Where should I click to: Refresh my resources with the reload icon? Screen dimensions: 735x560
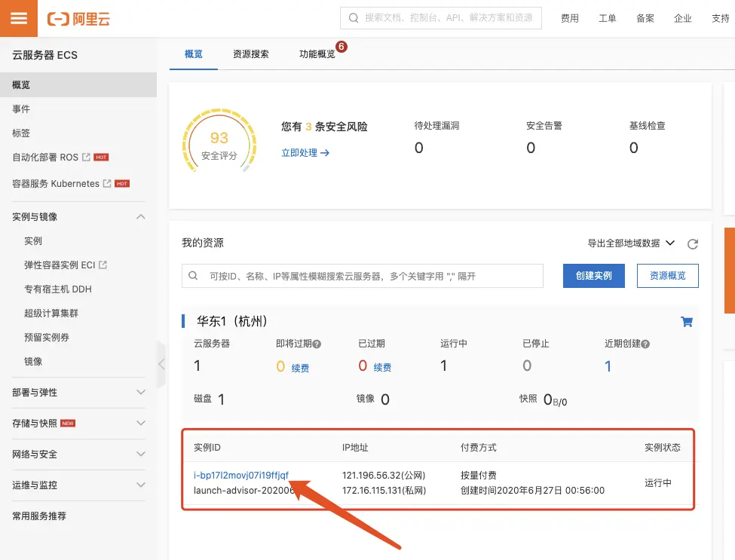click(692, 243)
